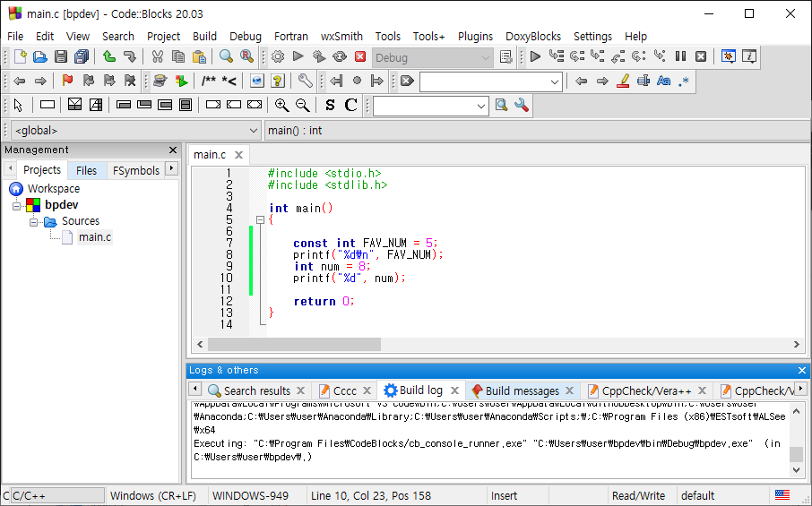812x506 pixels.
Task: Toggle match case Aa icon
Action: pyautogui.click(x=664, y=81)
